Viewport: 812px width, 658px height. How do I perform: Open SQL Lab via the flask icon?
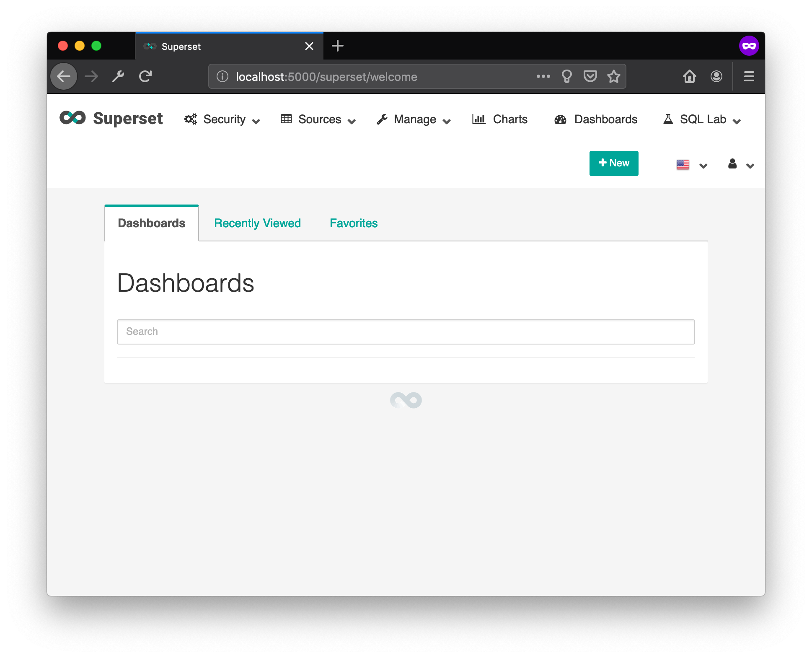point(668,119)
